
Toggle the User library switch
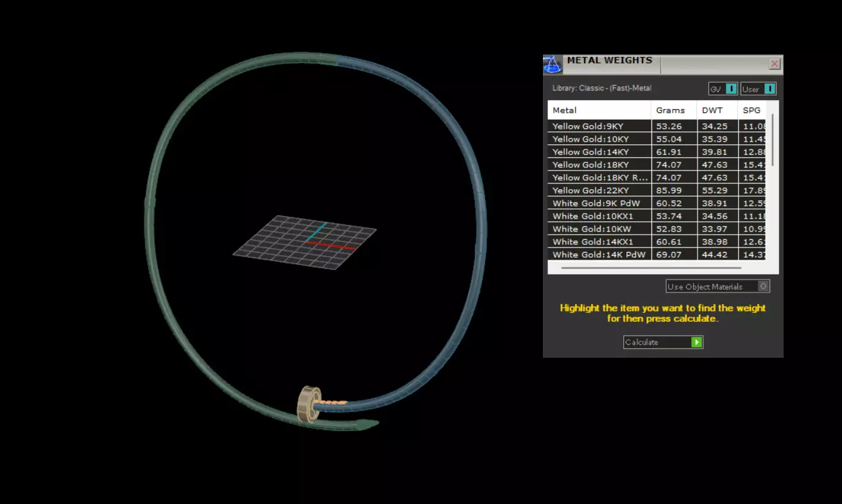(x=758, y=89)
